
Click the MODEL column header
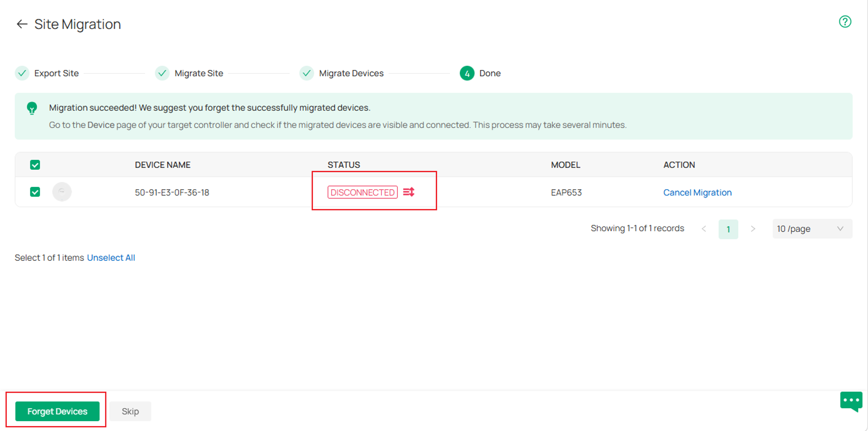(566, 165)
